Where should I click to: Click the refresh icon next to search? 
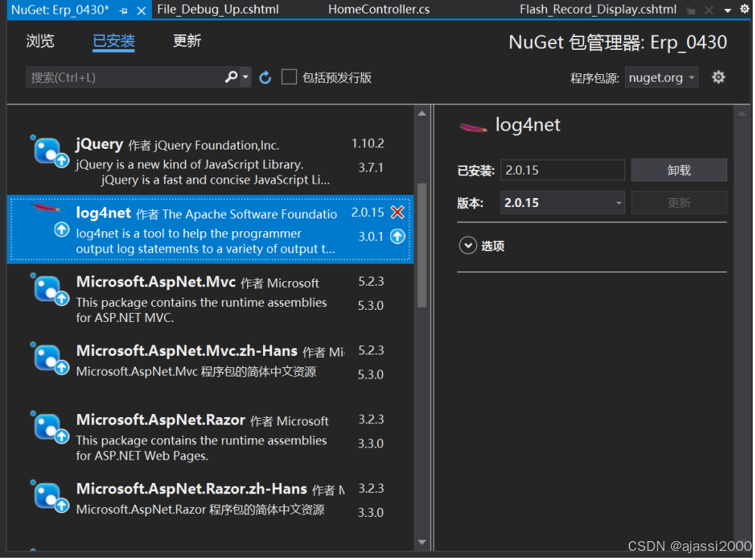pyautogui.click(x=265, y=78)
